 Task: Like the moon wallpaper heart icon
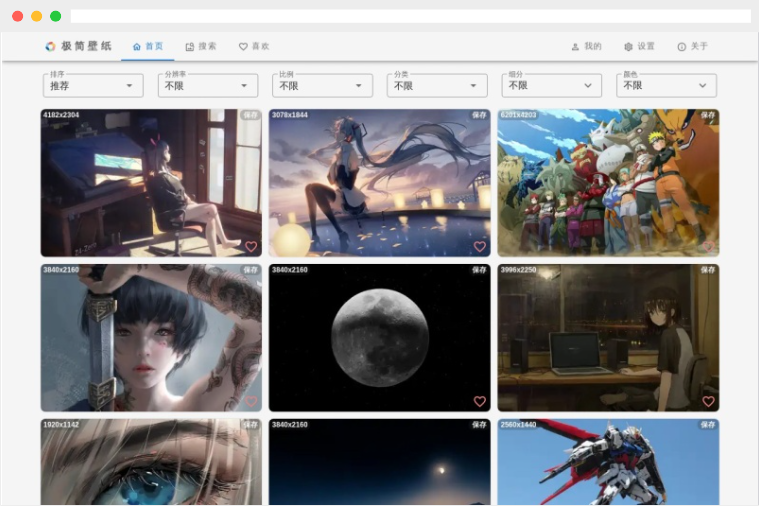480,401
